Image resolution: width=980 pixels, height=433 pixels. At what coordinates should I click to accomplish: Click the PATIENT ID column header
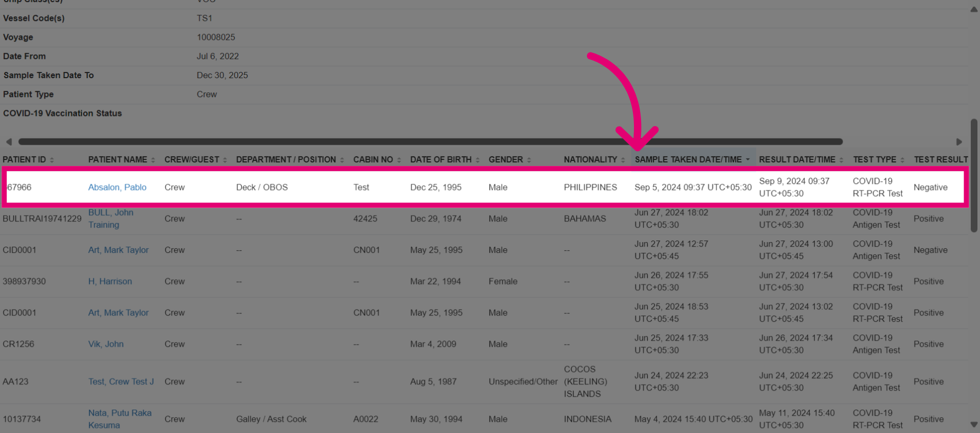[24, 160]
